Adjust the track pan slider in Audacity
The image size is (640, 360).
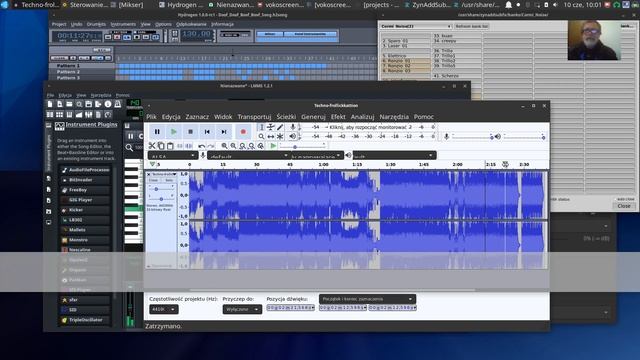161,199
